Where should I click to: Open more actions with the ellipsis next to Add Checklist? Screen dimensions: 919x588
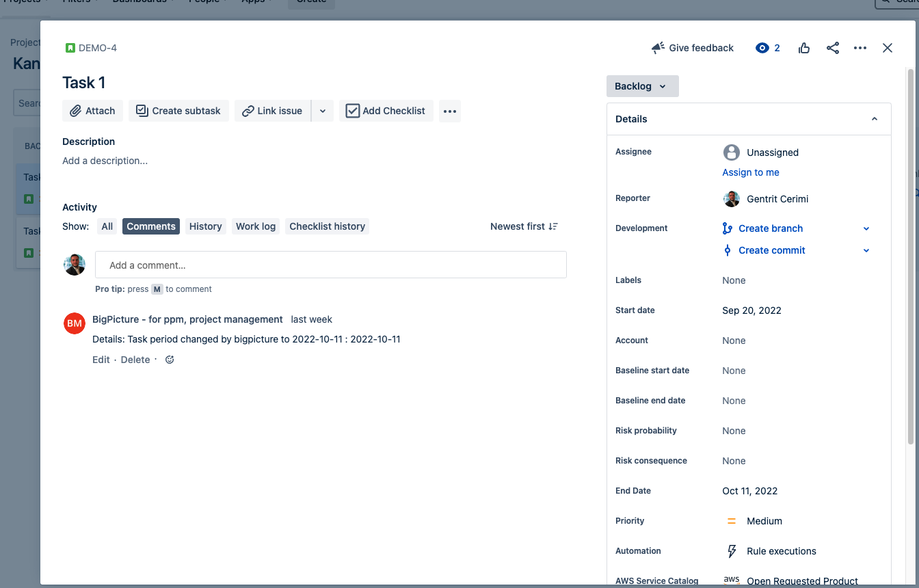pyautogui.click(x=449, y=111)
